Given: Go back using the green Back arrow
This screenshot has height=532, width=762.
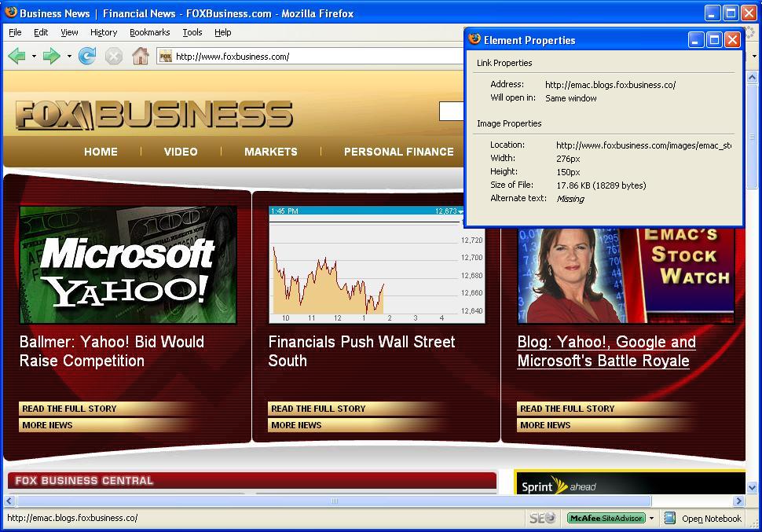Looking at the screenshot, I should click(17, 57).
